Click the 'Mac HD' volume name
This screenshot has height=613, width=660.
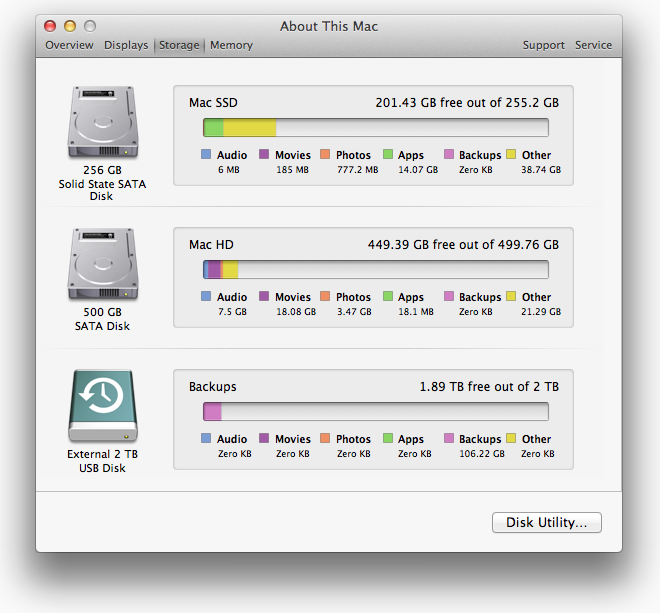coord(211,245)
